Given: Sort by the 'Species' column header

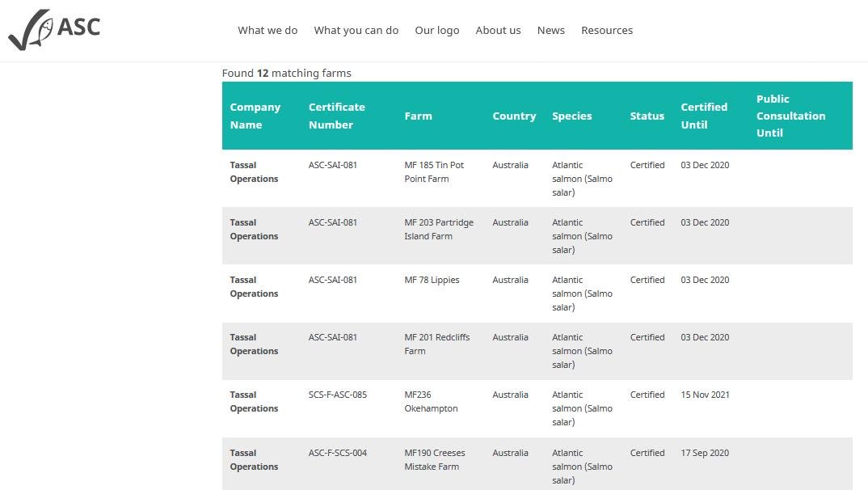Looking at the screenshot, I should pos(572,116).
